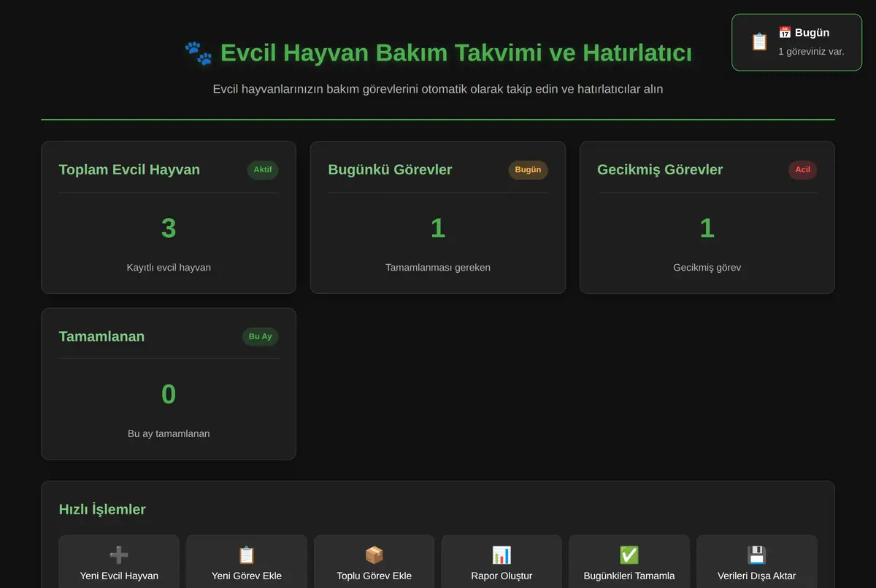Click the 'Bu ay tamamlanan' caption

[169, 433]
